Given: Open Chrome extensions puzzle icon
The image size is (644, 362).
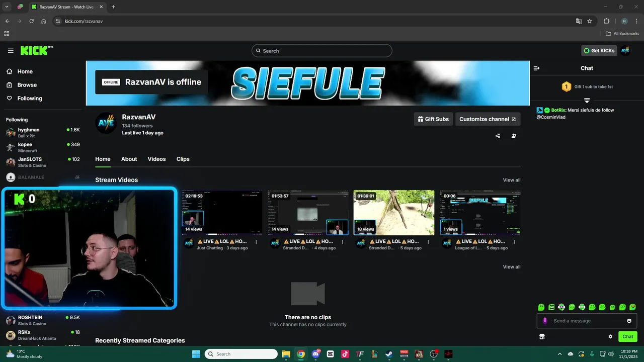Looking at the screenshot, I should [606, 21].
